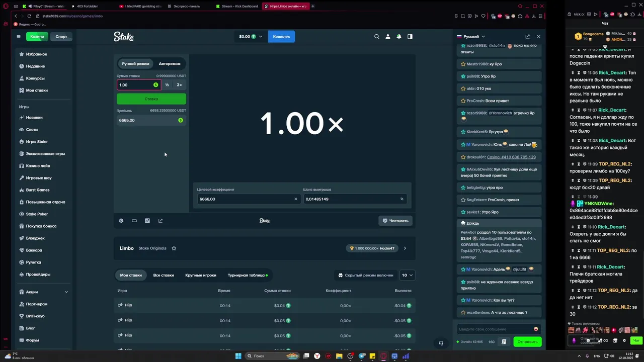Open the Честность fairness button
This screenshot has width=644, height=362.
tap(395, 220)
